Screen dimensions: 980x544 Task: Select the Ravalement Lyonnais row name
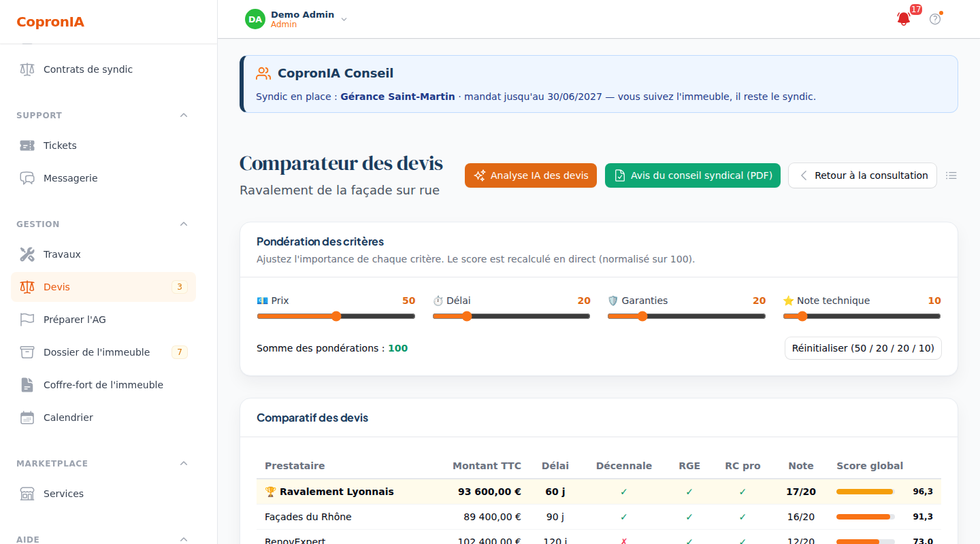[x=337, y=492]
